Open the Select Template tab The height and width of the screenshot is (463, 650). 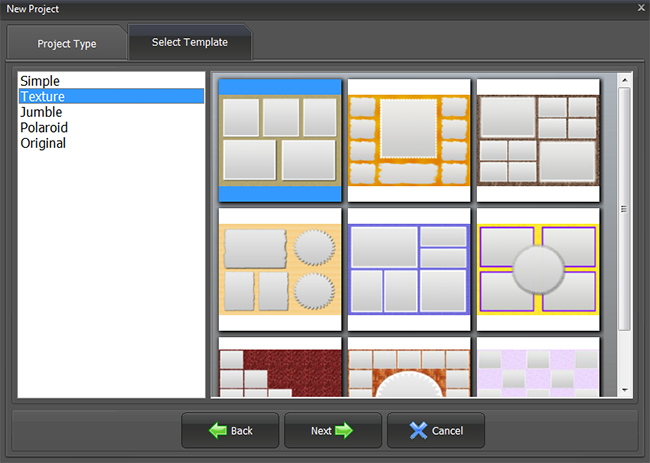click(190, 42)
